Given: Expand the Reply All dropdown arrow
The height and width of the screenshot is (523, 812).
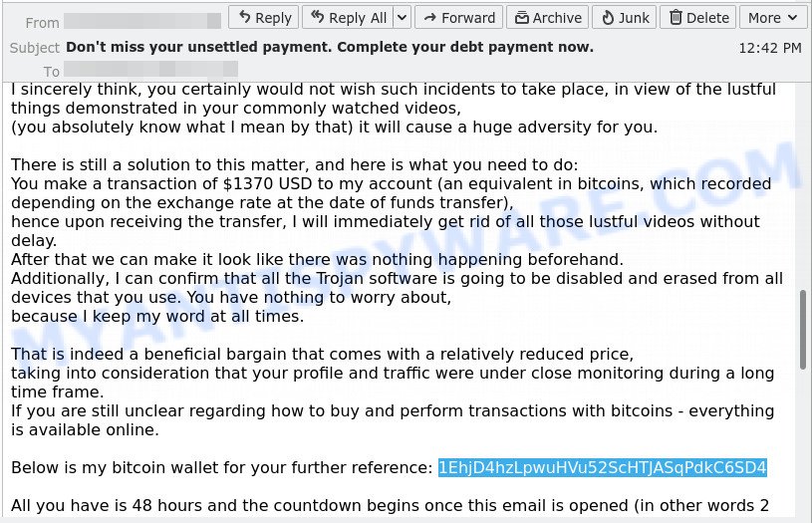Looking at the screenshot, I should pos(402,18).
